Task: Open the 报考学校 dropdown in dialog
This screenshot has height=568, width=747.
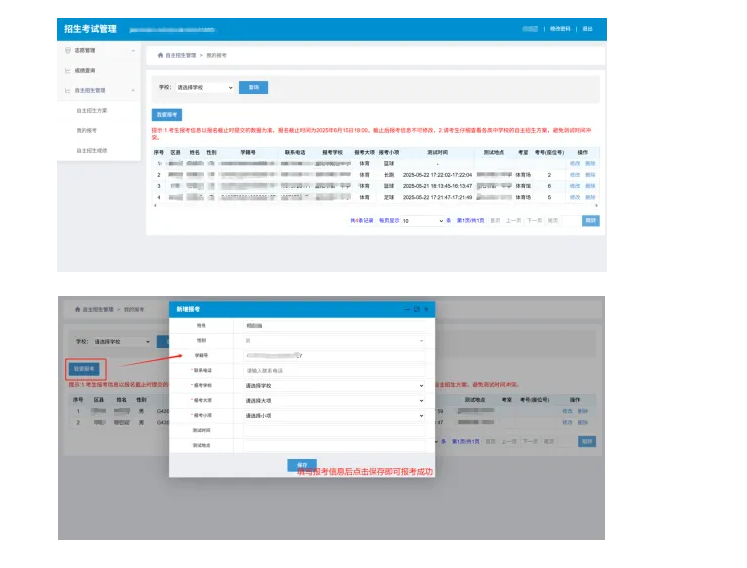Action: (334, 385)
